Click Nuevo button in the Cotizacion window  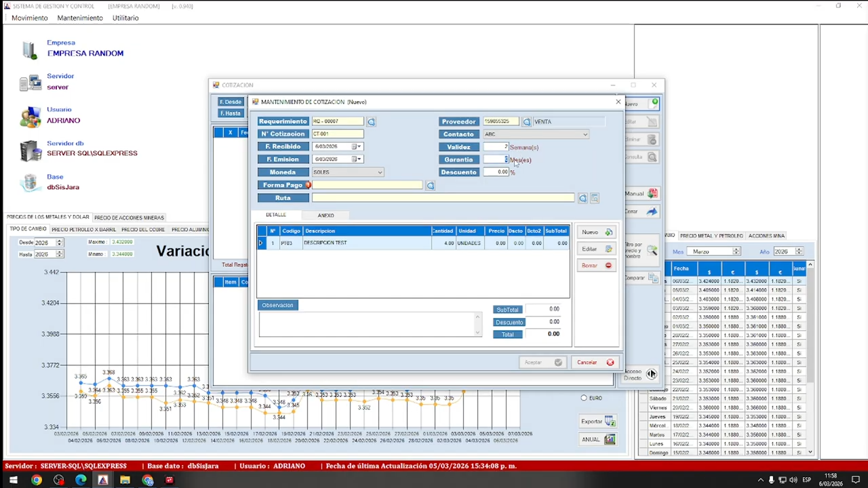point(642,104)
